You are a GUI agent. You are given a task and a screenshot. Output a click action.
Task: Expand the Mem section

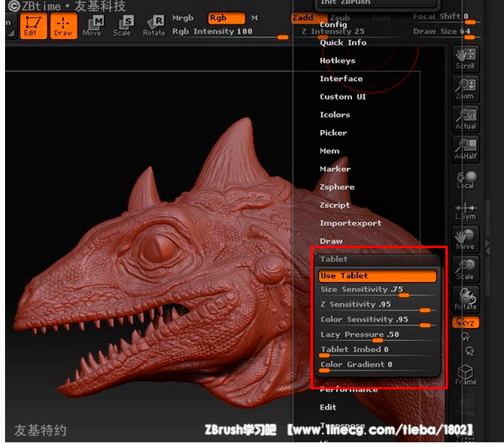point(329,151)
